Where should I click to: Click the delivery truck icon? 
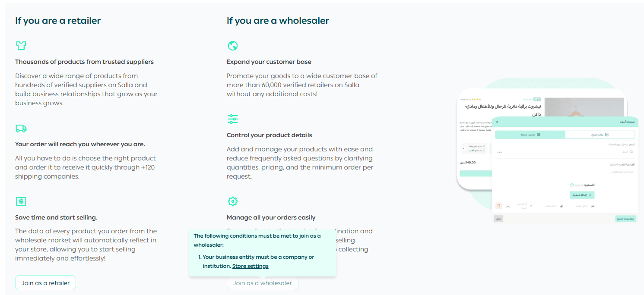(x=21, y=129)
